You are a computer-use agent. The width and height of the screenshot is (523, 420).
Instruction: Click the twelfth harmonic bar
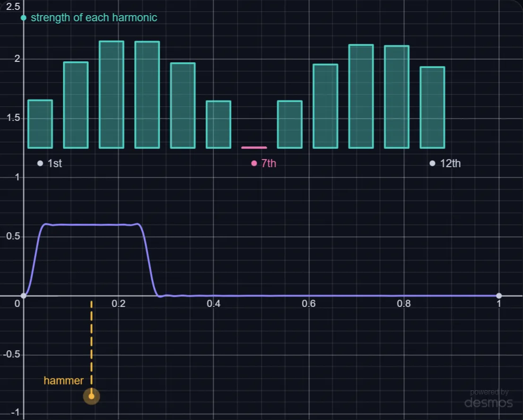432,108
